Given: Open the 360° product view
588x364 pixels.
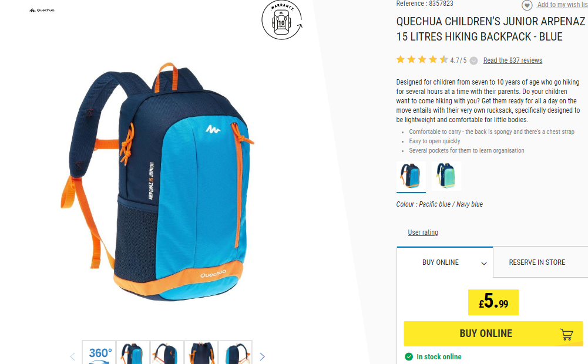Looking at the screenshot, I should 99,353.
